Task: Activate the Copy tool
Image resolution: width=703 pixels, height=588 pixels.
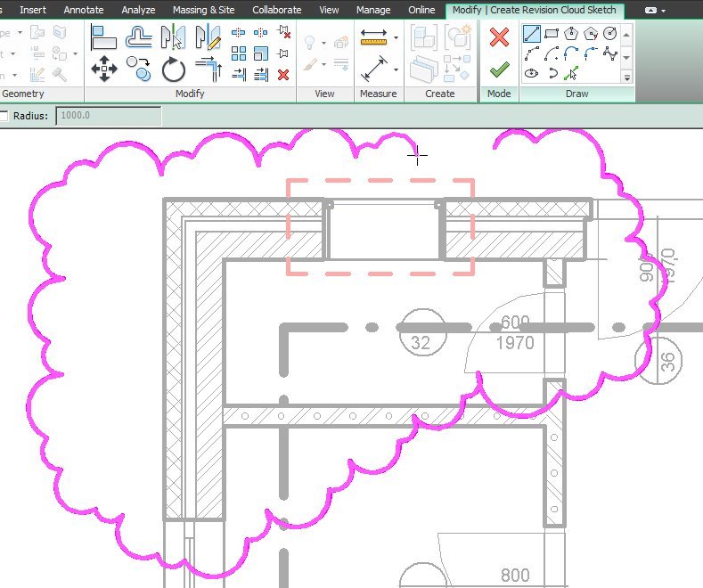Action: point(138,69)
